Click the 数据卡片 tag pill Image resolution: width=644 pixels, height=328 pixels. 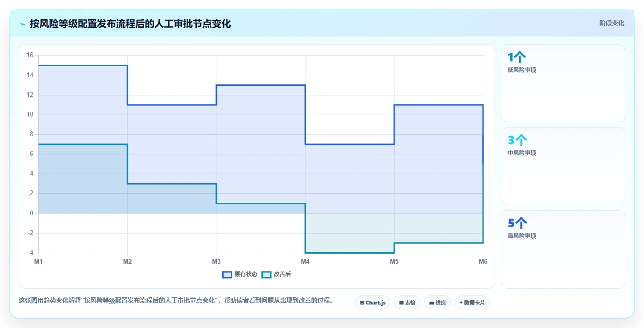click(472, 303)
